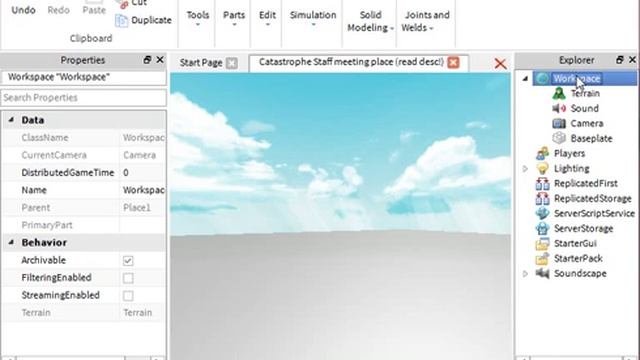Screen dimensions: 640x360
Task: Enable the StreamingEnabled checkbox
Action: 128,296
